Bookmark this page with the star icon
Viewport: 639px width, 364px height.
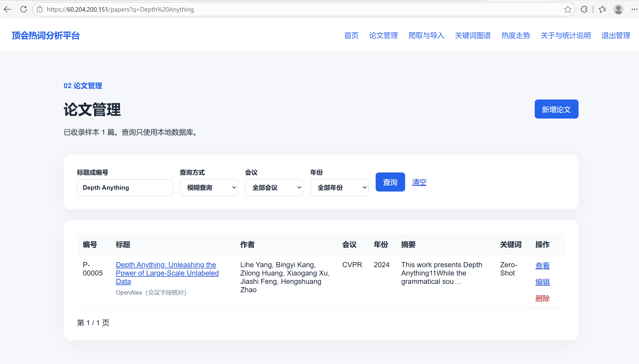[568, 9]
